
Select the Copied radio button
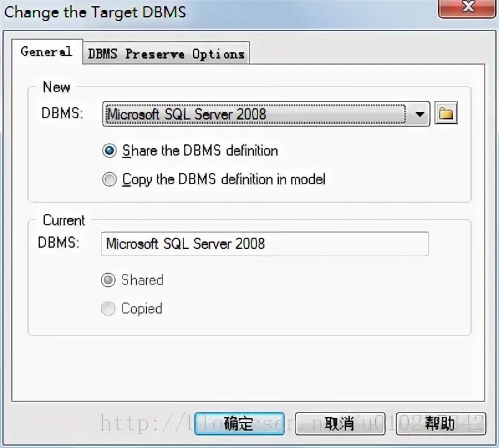[x=108, y=309]
